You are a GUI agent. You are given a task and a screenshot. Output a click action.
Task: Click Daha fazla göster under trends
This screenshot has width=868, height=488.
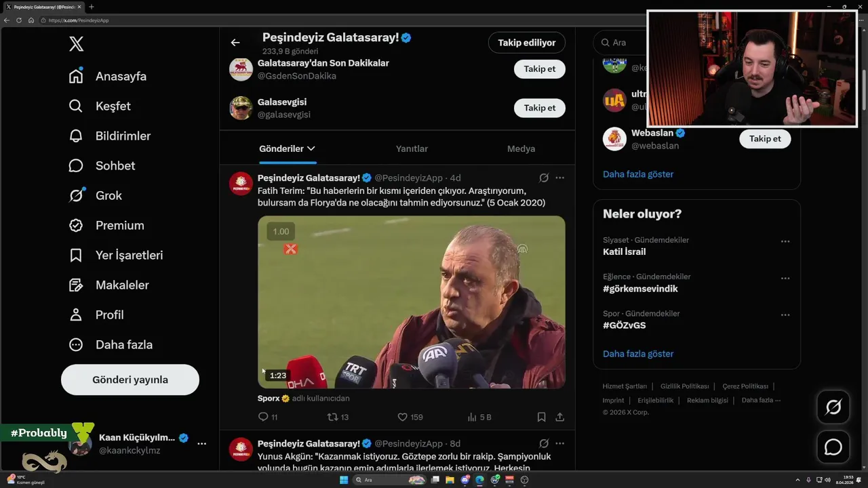click(x=638, y=354)
